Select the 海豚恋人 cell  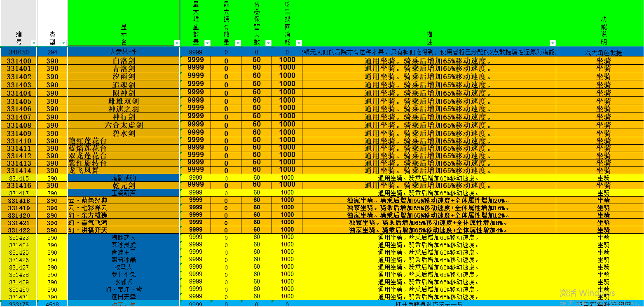tap(124, 237)
